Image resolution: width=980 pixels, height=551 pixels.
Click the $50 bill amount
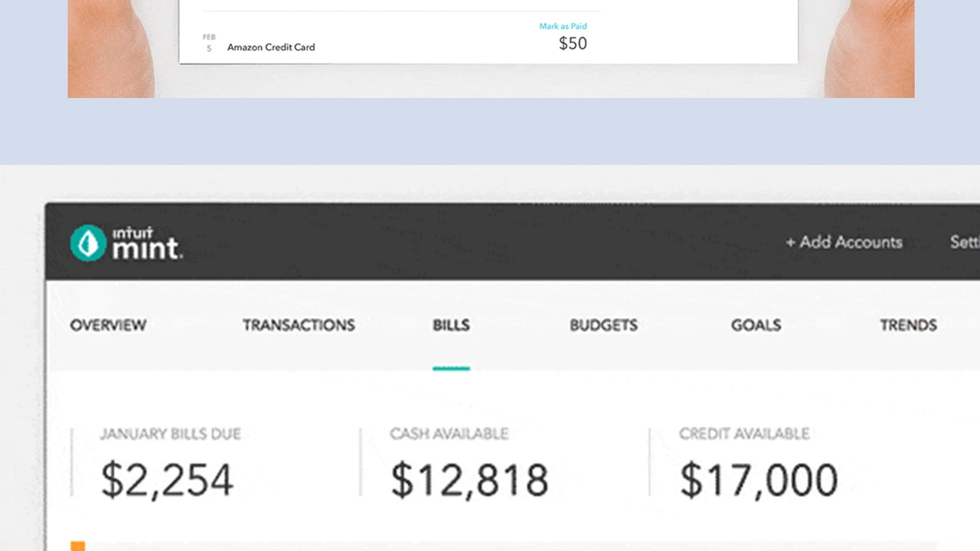coord(573,44)
